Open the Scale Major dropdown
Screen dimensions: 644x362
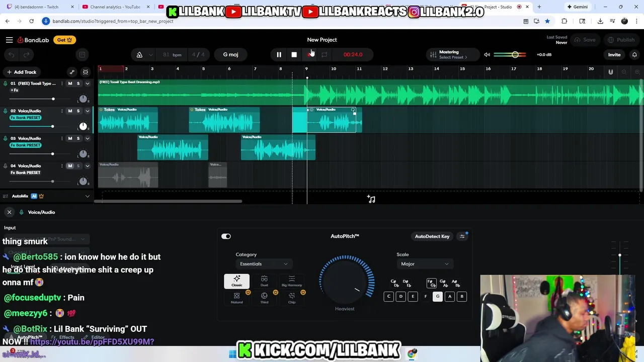[x=425, y=264]
